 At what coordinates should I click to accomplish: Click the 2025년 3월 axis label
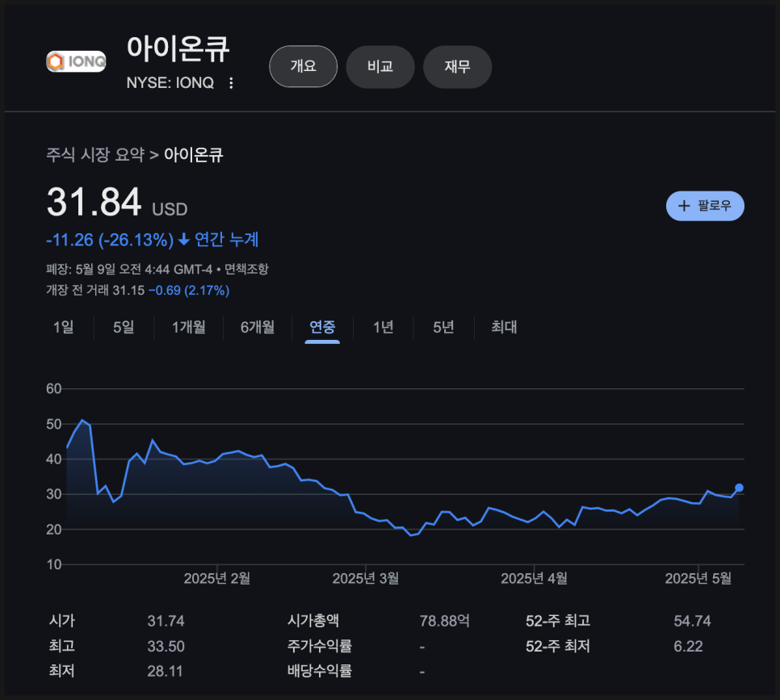pos(366,578)
